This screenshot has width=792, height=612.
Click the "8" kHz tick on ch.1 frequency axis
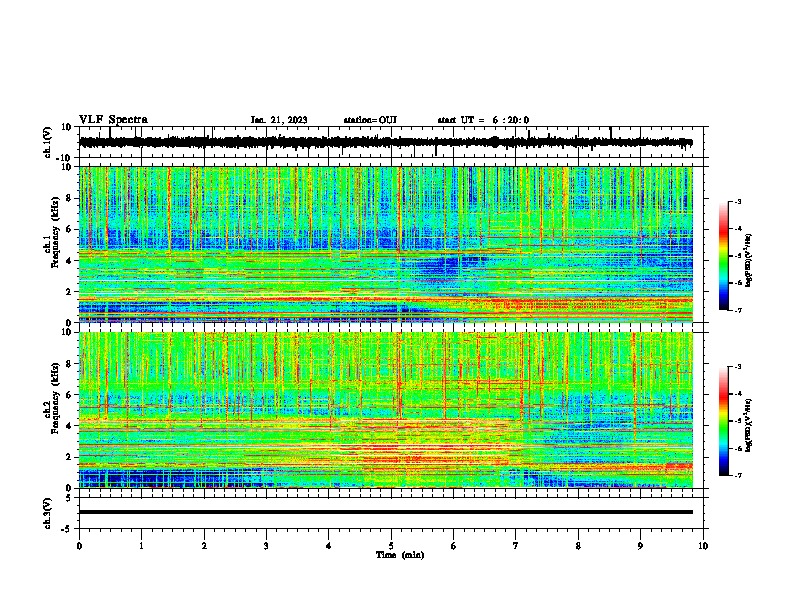click(x=70, y=198)
